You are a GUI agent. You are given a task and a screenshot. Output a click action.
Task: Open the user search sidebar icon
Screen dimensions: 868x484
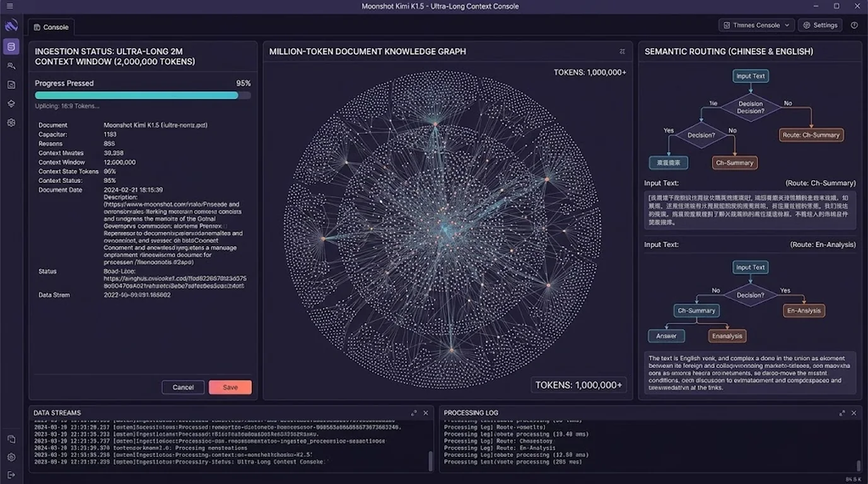(x=11, y=66)
